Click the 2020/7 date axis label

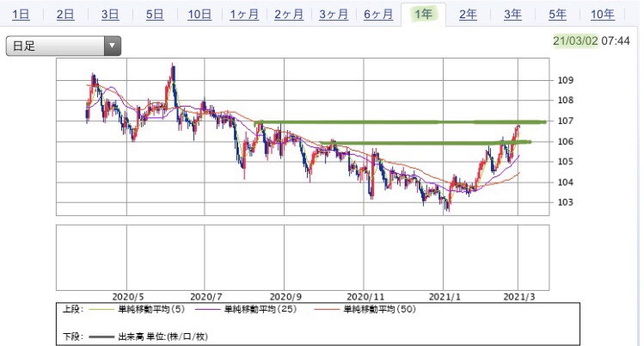pos(206,297)
